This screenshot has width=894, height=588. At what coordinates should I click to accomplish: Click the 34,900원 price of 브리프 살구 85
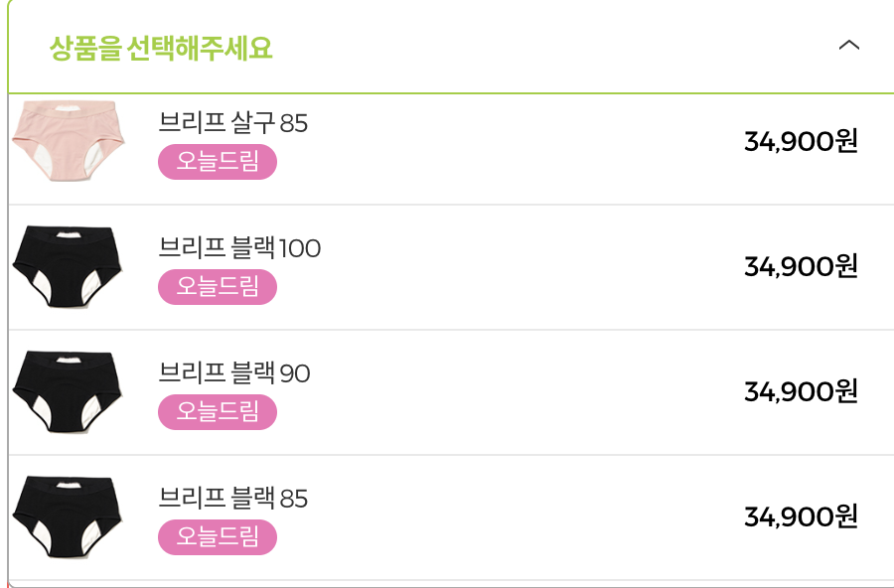tap(801, 141)
